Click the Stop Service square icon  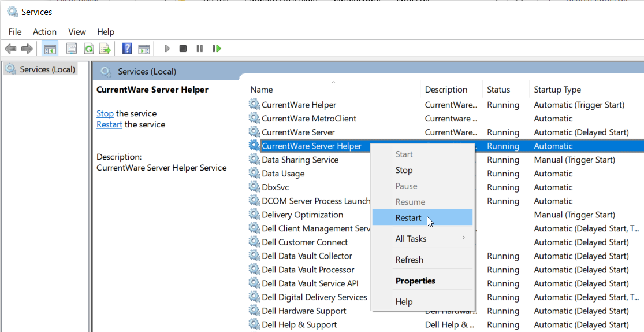tap(183, 49)
